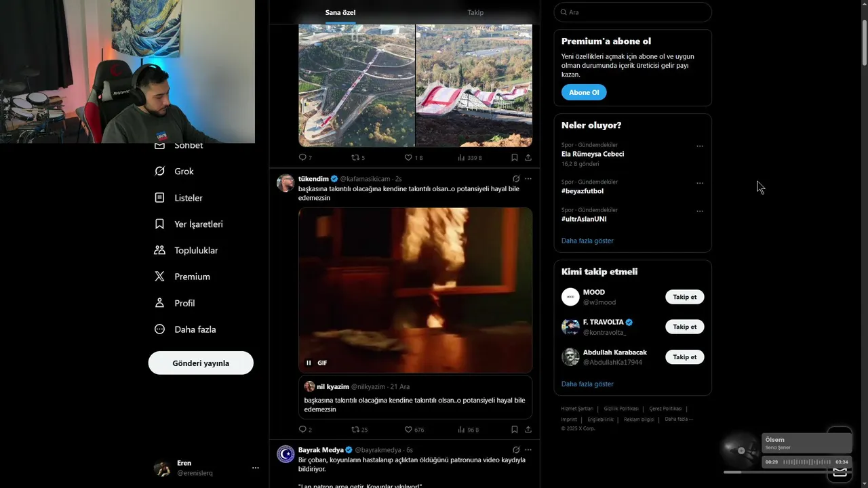868x488 pixels.
Task: Follow the MOOD account
Action: pyautogui.click(x=684, y=297)
